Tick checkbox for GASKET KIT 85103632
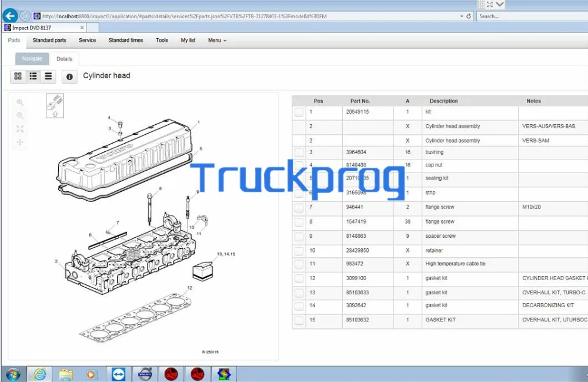 tap(299, 320)
